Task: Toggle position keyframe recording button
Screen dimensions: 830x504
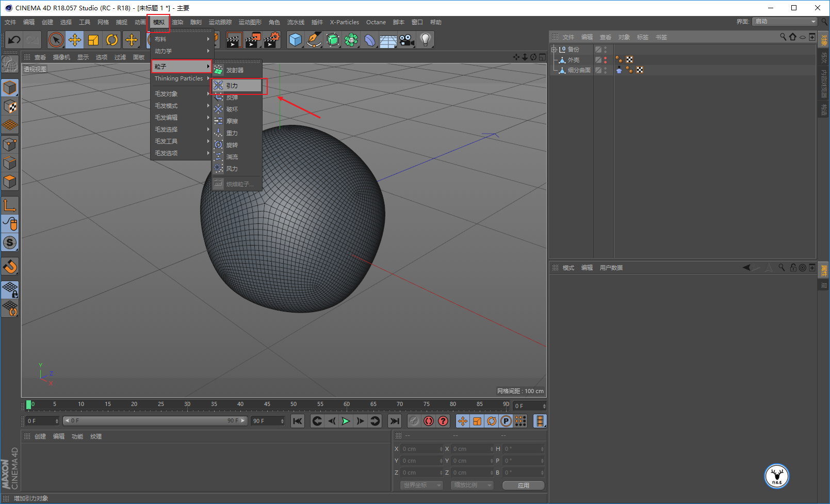Action: coord(463,421)
